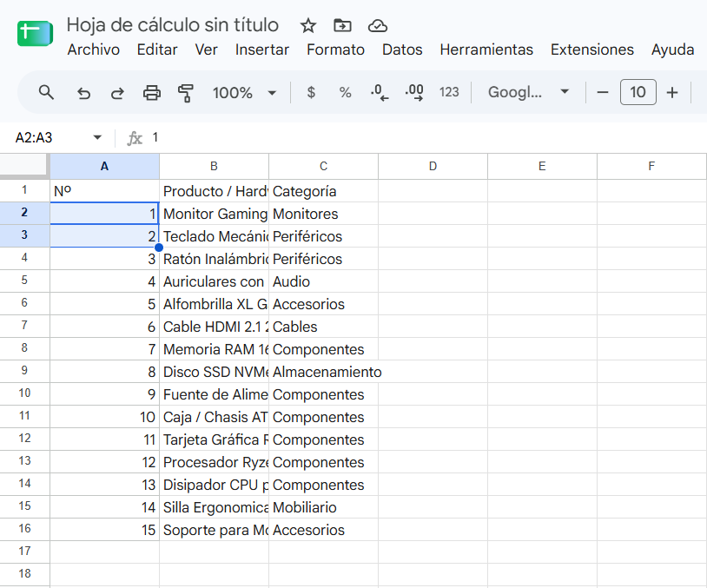Open the 123 number formats menu

click(x=449, y=92)
